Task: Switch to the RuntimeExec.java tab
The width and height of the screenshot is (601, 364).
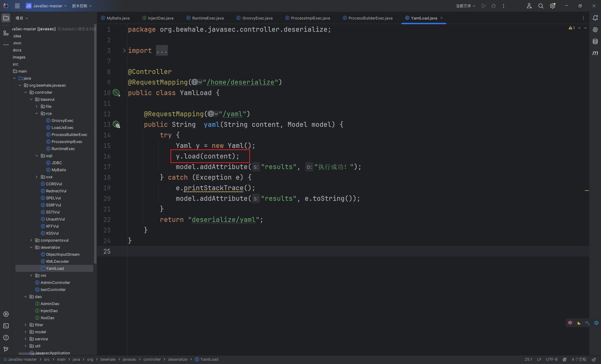Action: 207,18
